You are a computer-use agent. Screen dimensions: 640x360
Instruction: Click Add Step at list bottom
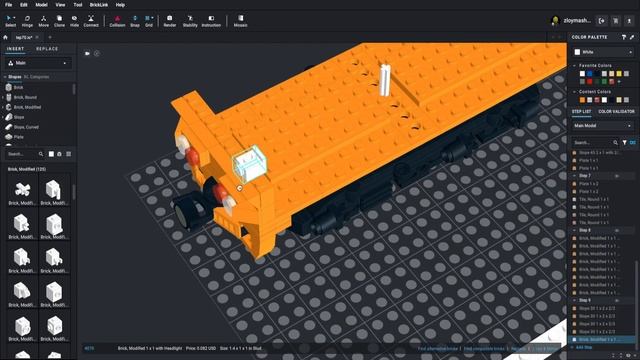584,347
